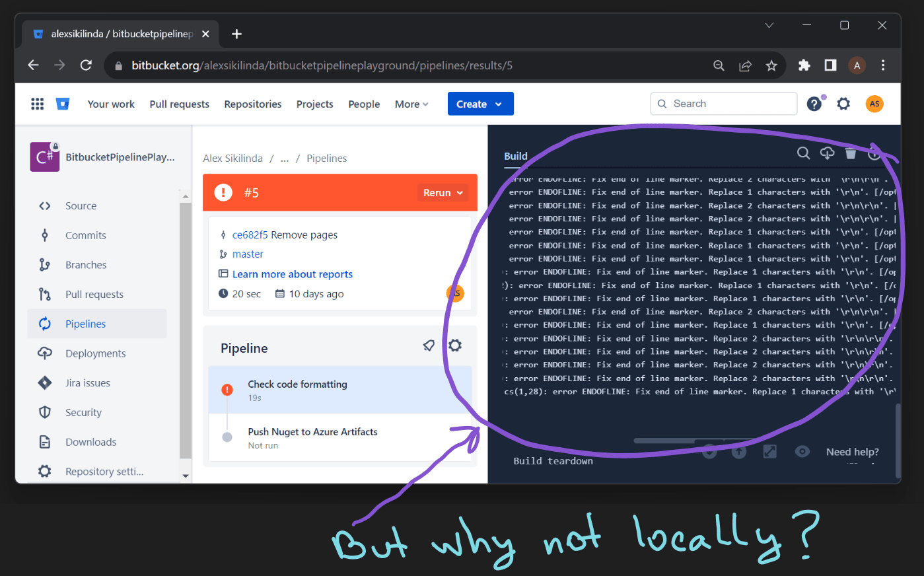Open Deployments in the sidebar
924x576 pixels.
97,353
